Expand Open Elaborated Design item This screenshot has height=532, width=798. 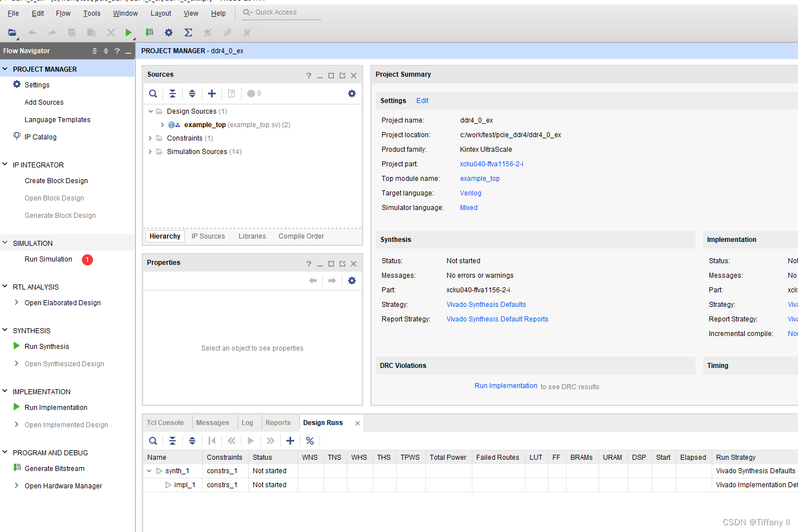click(x=17, y=302)
